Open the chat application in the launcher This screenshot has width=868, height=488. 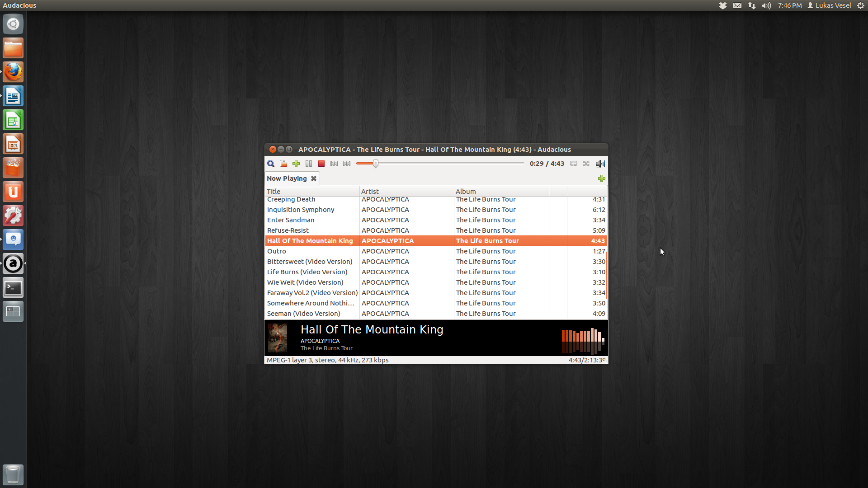point(13,239)
